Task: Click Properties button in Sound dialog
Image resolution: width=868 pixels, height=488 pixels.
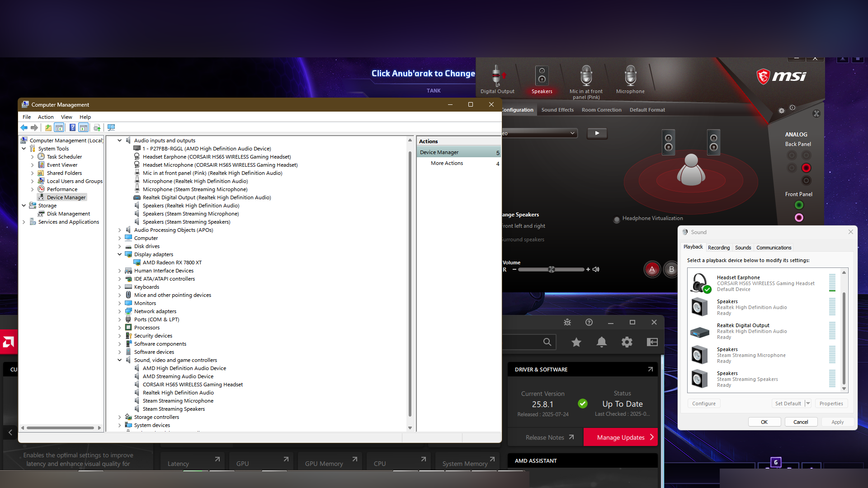Action: point(831,404)
